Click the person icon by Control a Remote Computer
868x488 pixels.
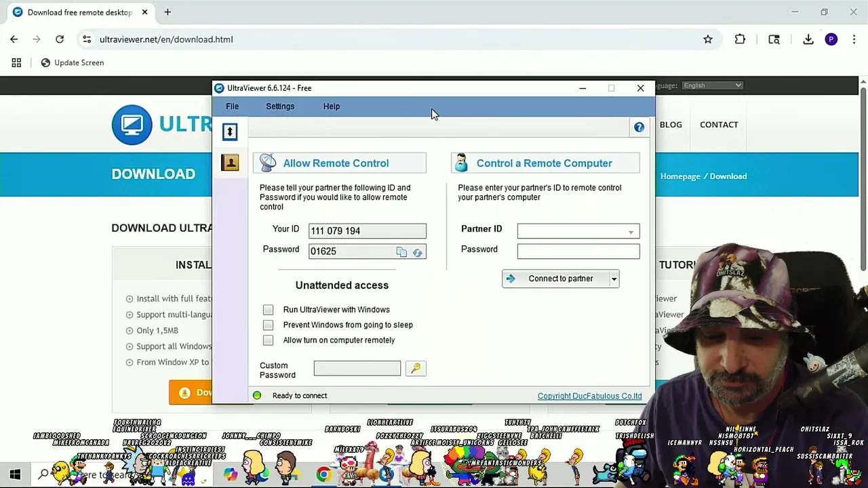click(461, 163)
